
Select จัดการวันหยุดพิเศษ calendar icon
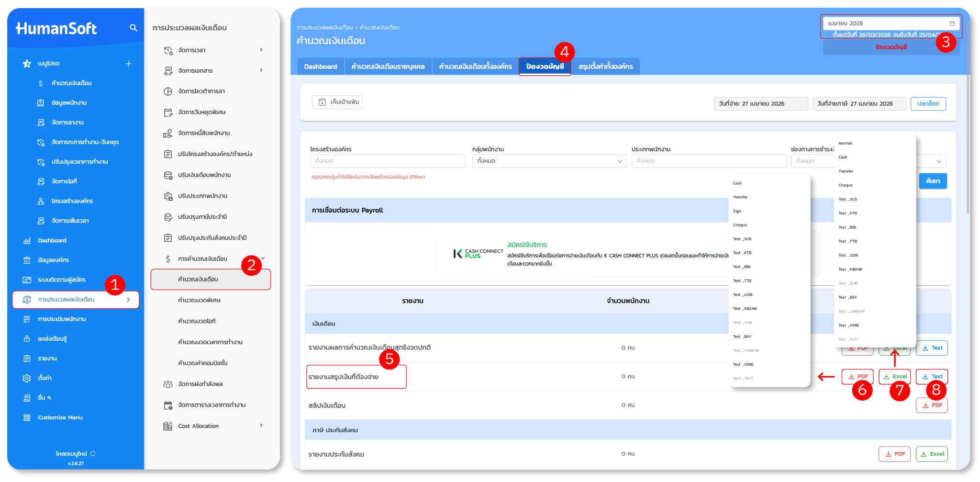(x=168, y=112)
